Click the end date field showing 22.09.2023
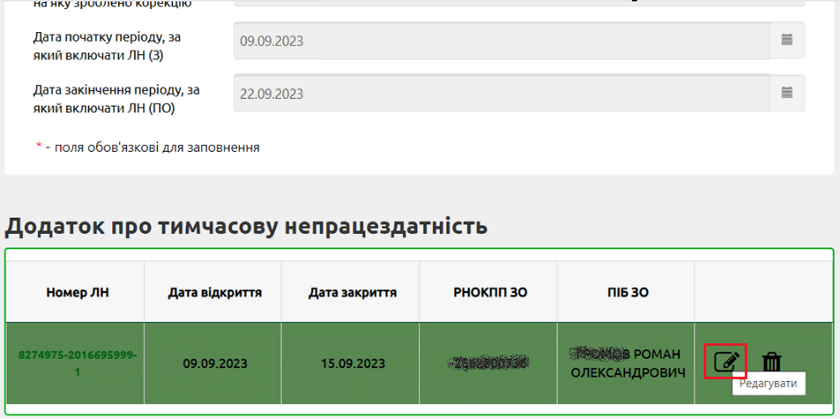Screen dimensions: 840x419 point(500,93)
